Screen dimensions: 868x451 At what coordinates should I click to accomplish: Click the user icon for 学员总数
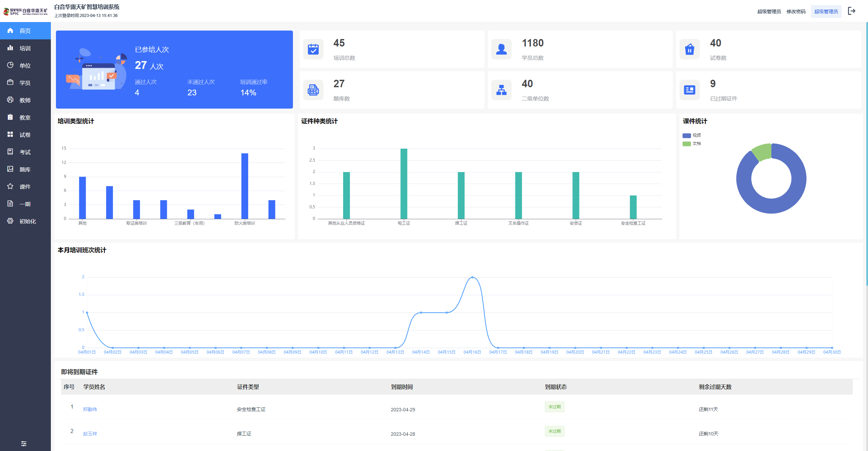pyautogui.click(x=501, y=49)
